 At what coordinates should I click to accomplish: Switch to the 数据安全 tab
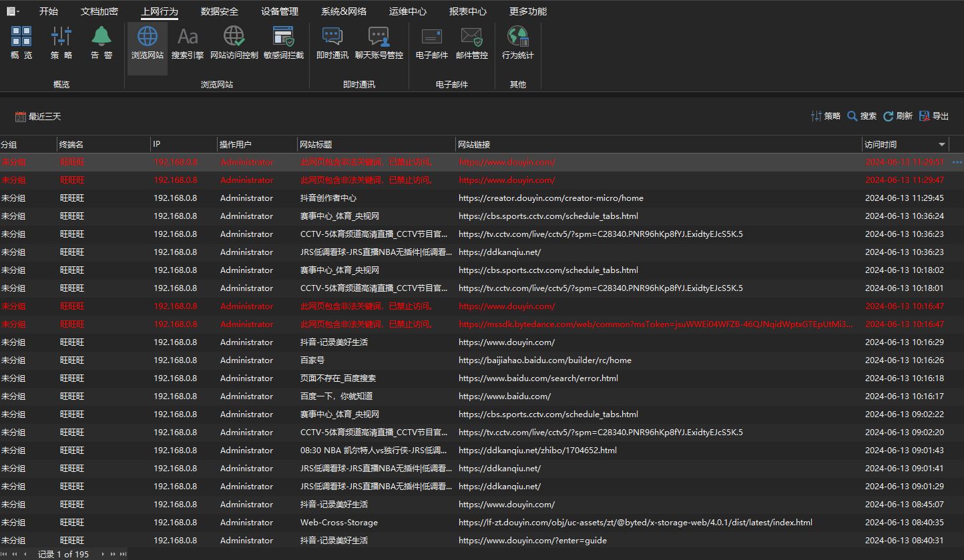pyautogui.click(x=220, y=11)
